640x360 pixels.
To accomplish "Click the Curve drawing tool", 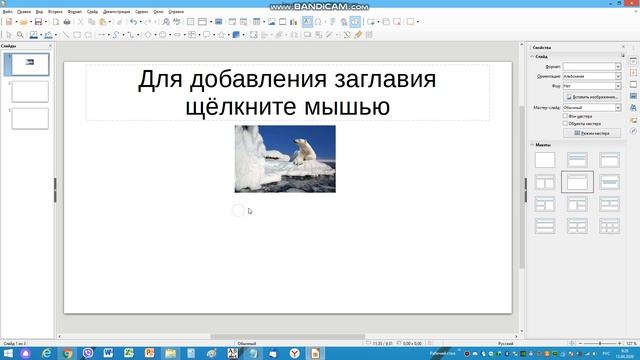I will (116, 35).
